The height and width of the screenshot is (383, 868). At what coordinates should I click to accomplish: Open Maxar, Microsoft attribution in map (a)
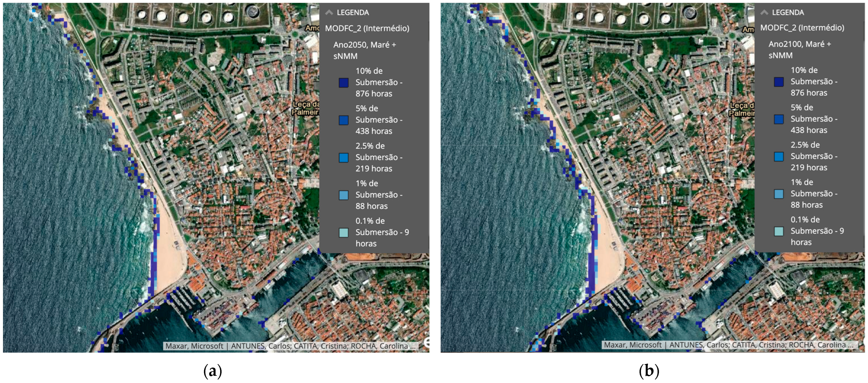[194, 346]
